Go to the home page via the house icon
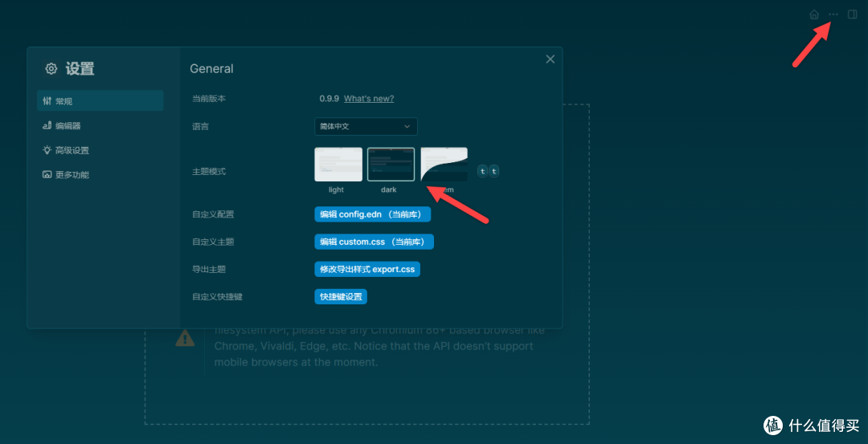868x444 pixels. 813,15
